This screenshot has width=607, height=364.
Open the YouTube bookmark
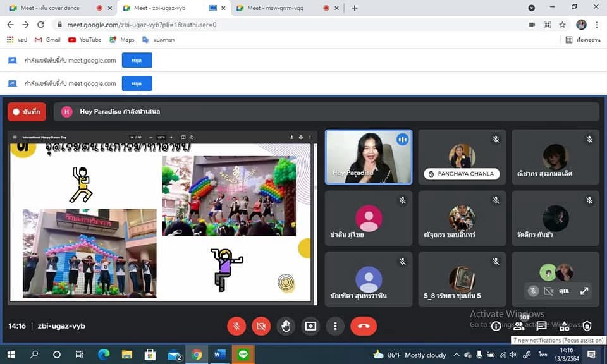tap(85, 39)
